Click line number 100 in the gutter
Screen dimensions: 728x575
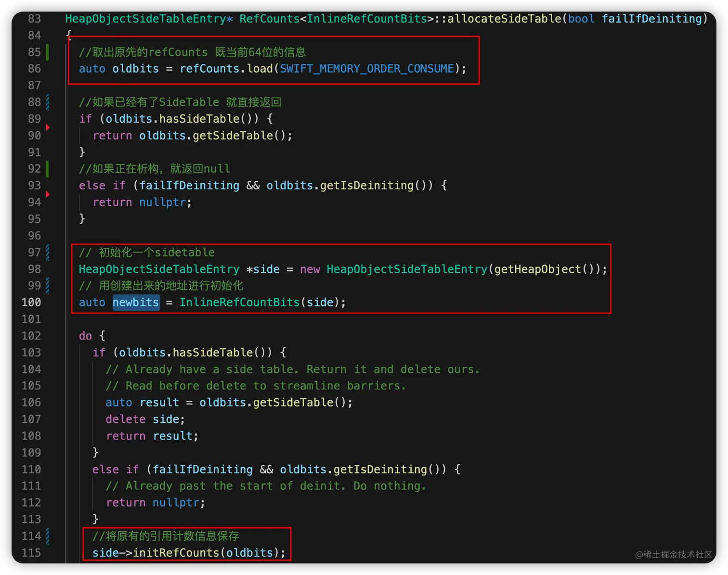click(31, 302)
